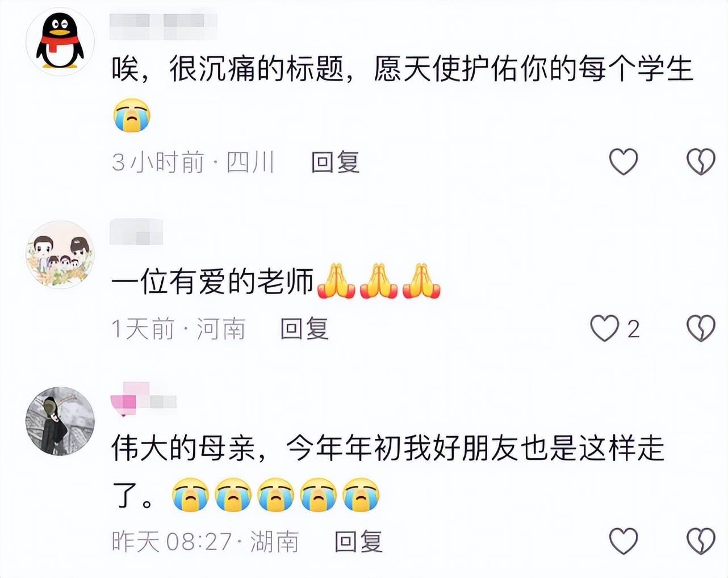This screenshot has width=728, height=578.
Task: Open the cartoon family avatar profile
Action: [60, 255]
